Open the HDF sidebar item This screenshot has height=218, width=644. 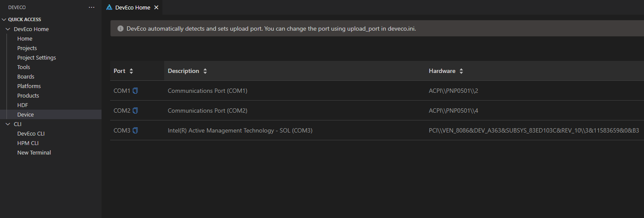point(22,105)
